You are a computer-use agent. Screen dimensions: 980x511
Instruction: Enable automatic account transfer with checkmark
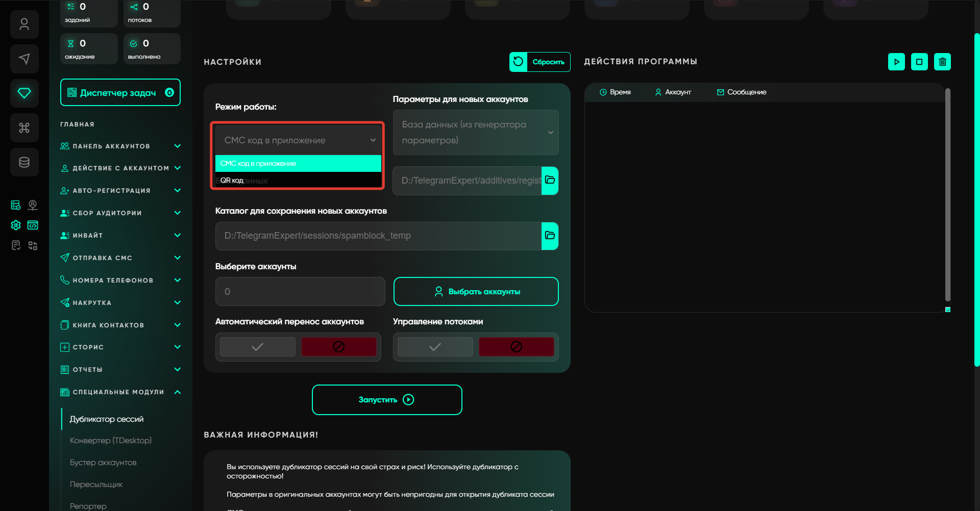258,347
